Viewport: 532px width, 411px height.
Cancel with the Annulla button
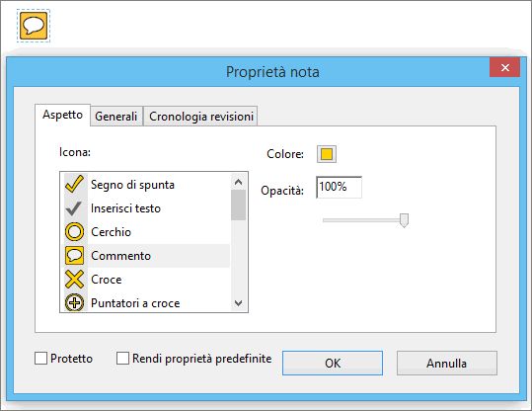tap(447, 364)
